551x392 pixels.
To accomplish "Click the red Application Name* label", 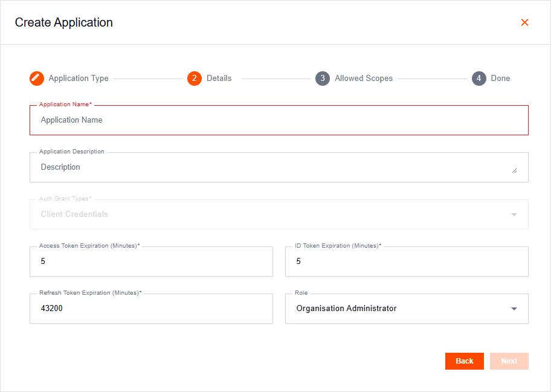I will click(65, 104).
